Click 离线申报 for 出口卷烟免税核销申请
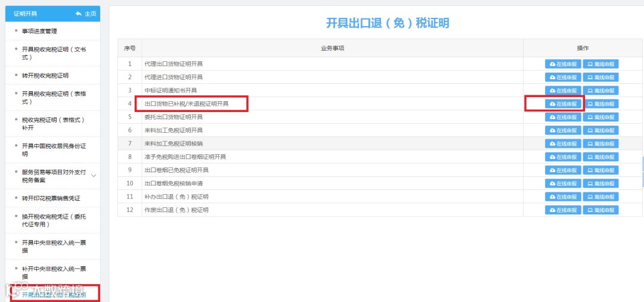 [600, 183]
